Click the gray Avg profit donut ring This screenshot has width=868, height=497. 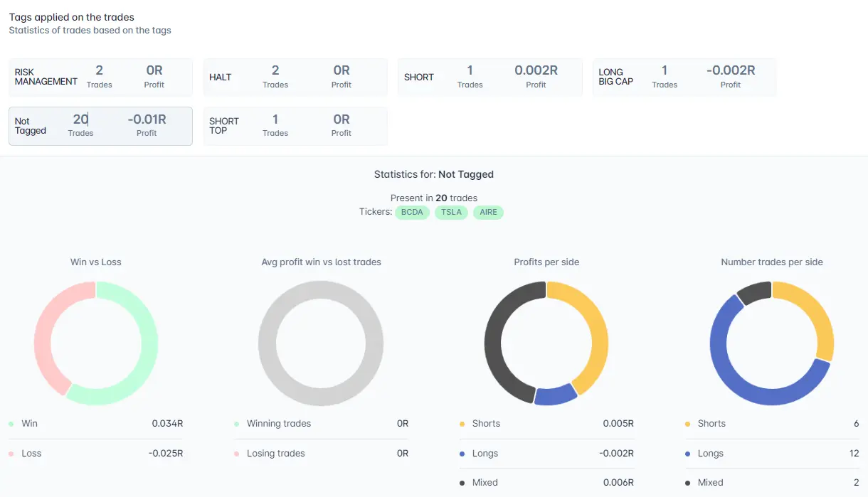click(321, 290)
